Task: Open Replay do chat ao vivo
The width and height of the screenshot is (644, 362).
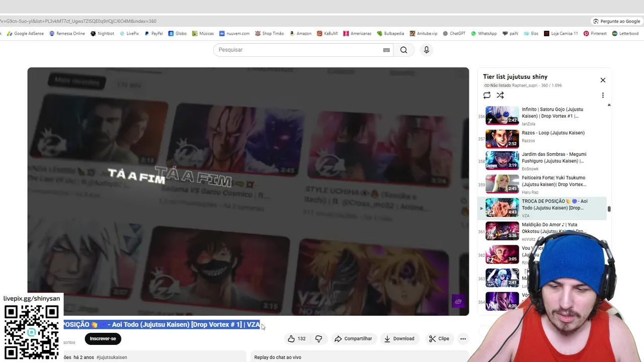Action: tap(278, 357)
